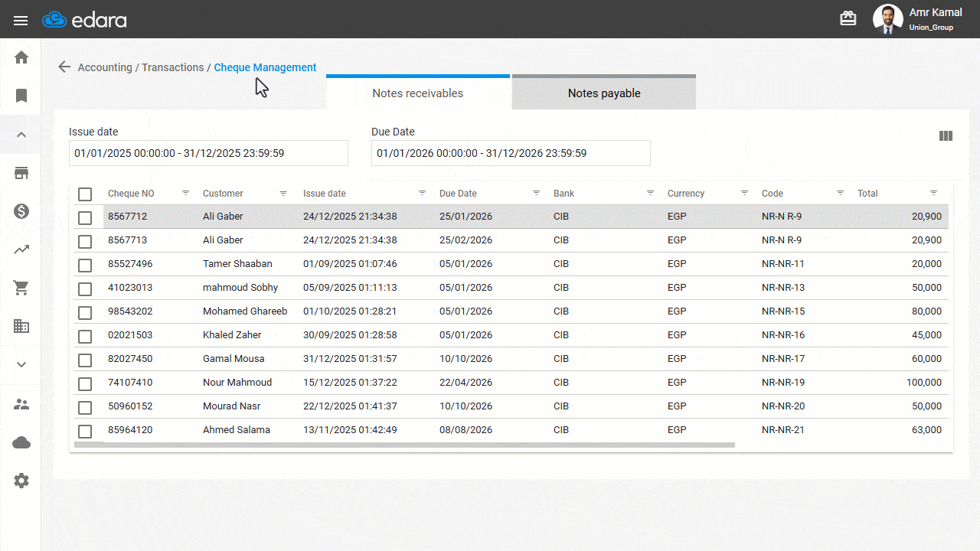Check the Nour Mahmoud row checkbox

tap(85, 384)
